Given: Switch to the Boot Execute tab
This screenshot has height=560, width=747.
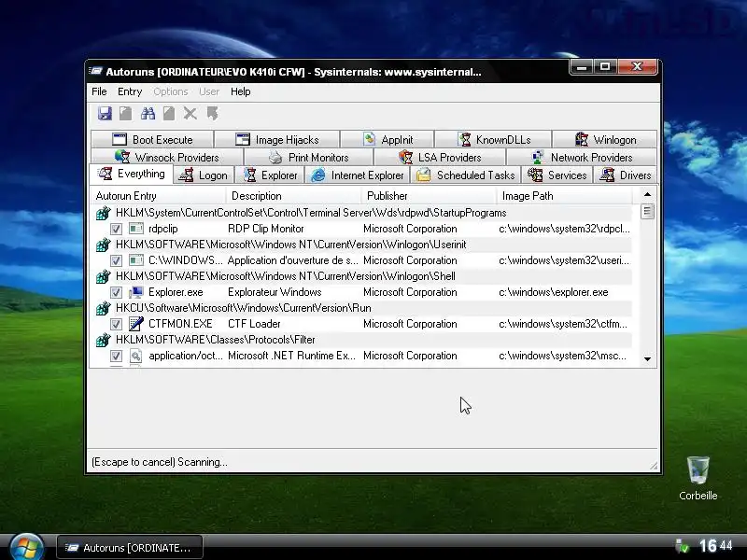Looking at the screenshot, I should (152, 139).
